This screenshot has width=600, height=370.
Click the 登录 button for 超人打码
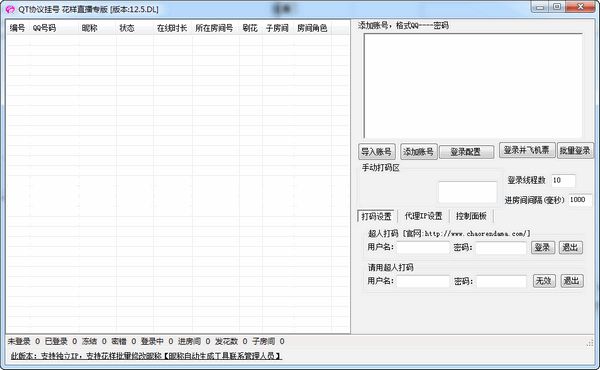[x=543, y=248]
